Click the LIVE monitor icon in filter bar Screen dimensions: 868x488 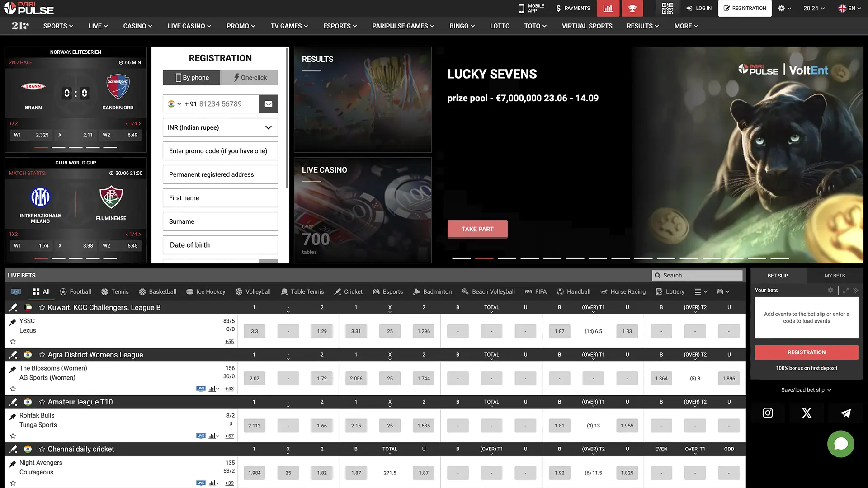click(x=16, y=292)
